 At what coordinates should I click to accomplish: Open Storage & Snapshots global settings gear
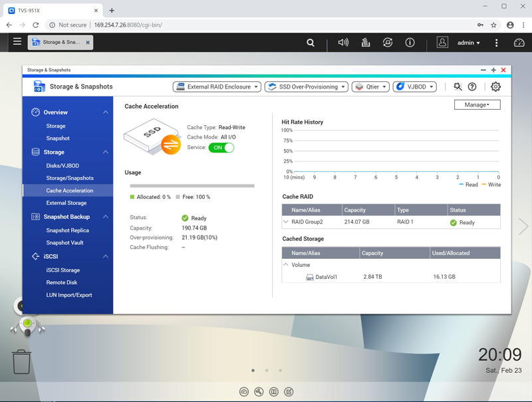point(495,87)
